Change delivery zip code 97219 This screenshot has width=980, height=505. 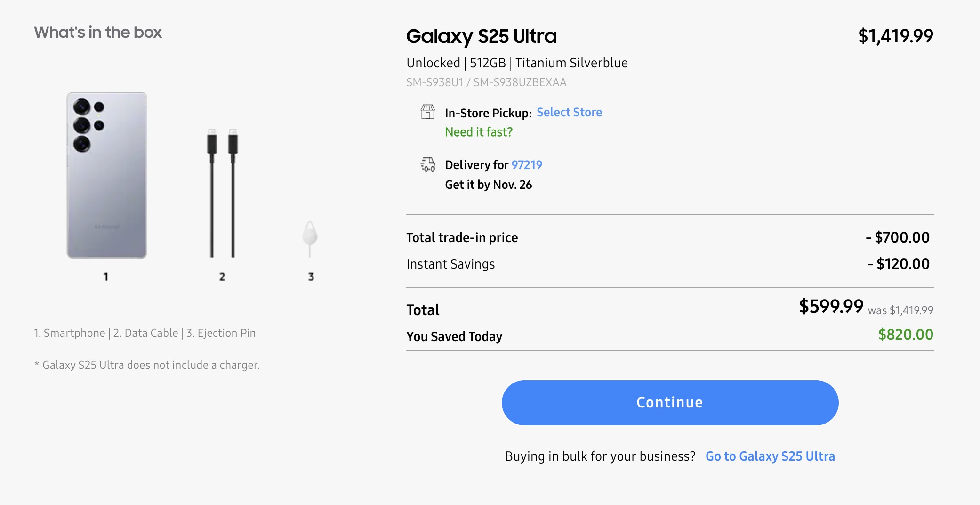tap(527, 165)
